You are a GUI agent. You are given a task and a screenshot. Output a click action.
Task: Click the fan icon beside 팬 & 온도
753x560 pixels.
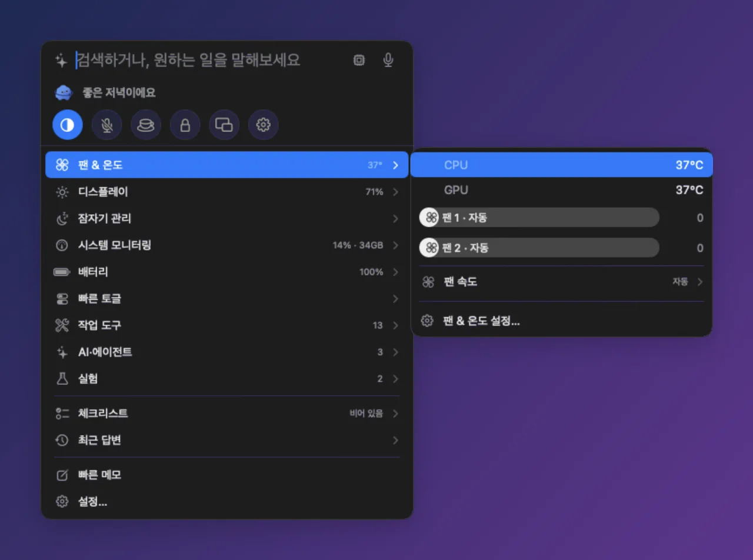point(62,165)
